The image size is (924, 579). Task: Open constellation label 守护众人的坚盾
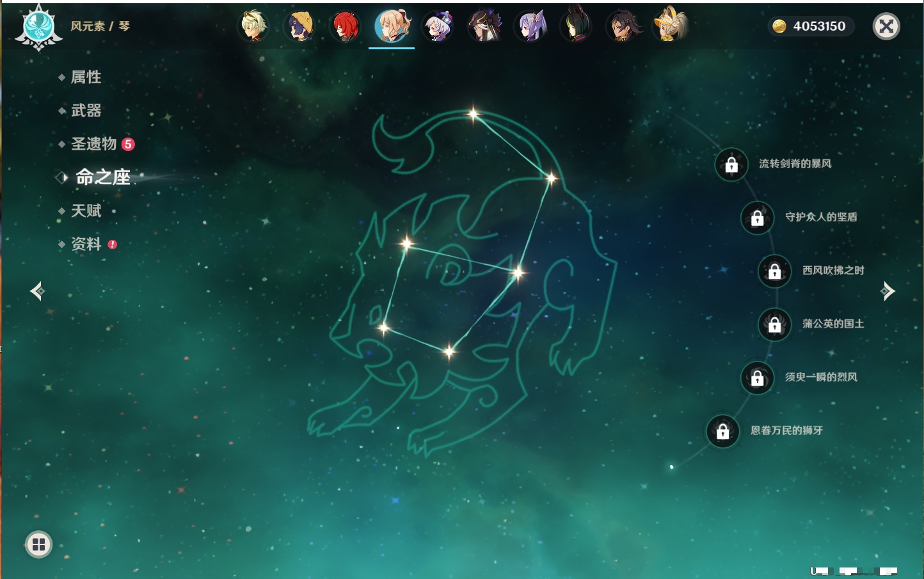(822, 217)
